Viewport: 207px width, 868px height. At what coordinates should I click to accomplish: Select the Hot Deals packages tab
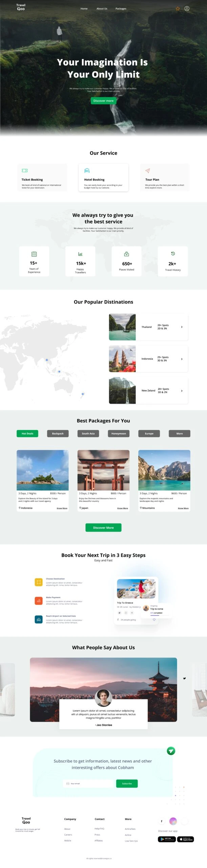(27, 433)
